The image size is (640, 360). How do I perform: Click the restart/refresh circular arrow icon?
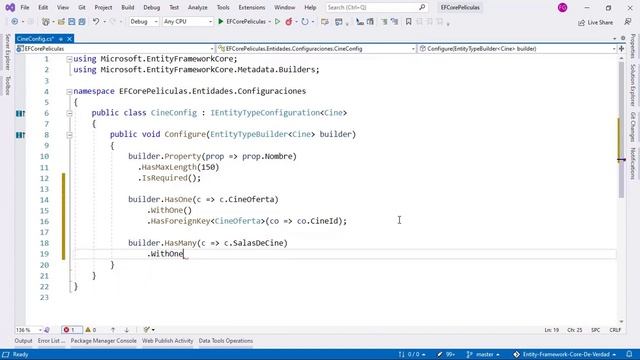click(x=304, y=22)
